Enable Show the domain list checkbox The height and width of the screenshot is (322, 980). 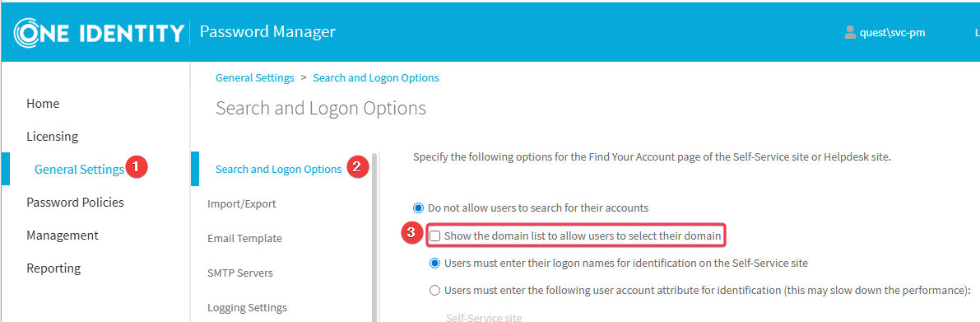(x=434, y=236)
